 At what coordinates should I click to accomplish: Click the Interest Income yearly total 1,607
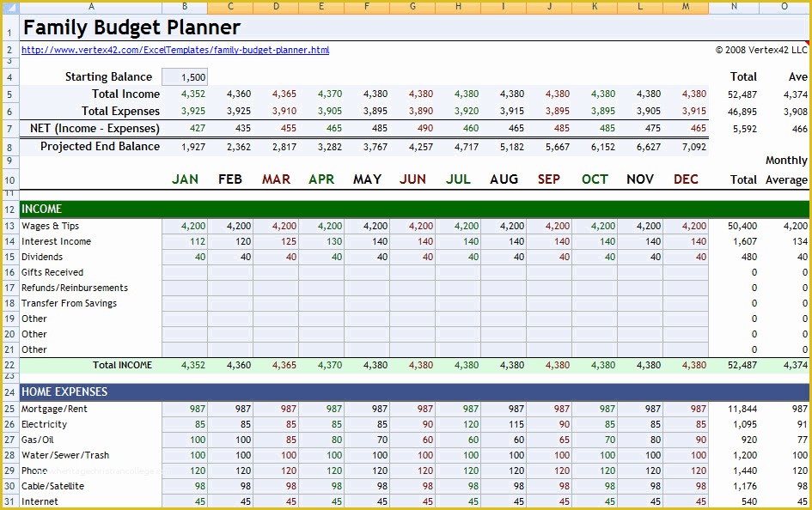coord(745,241)
